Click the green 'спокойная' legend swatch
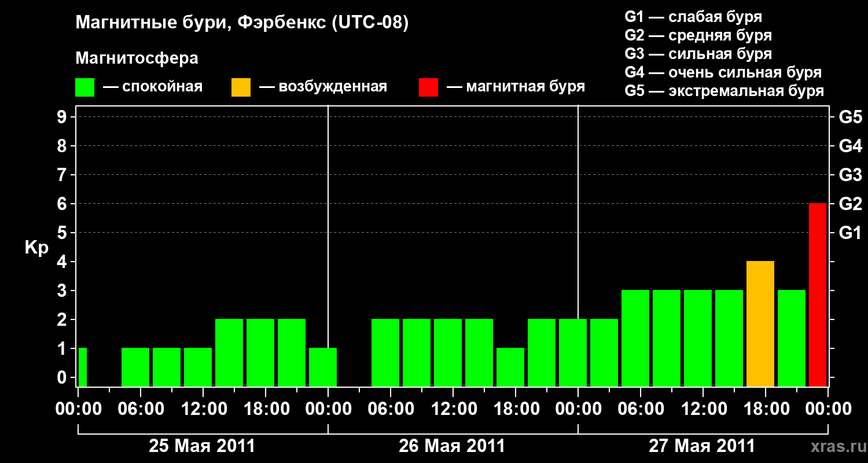868x463 pixels. pos(85,87)
